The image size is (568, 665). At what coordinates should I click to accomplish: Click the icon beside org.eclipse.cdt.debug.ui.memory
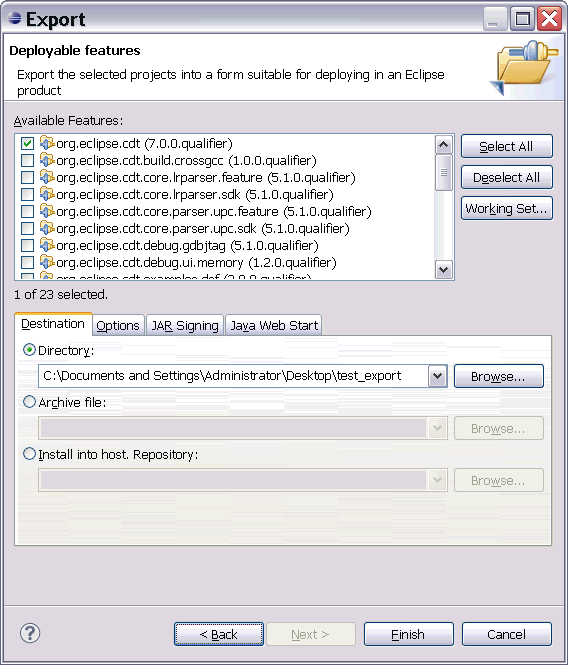(47, 262)
